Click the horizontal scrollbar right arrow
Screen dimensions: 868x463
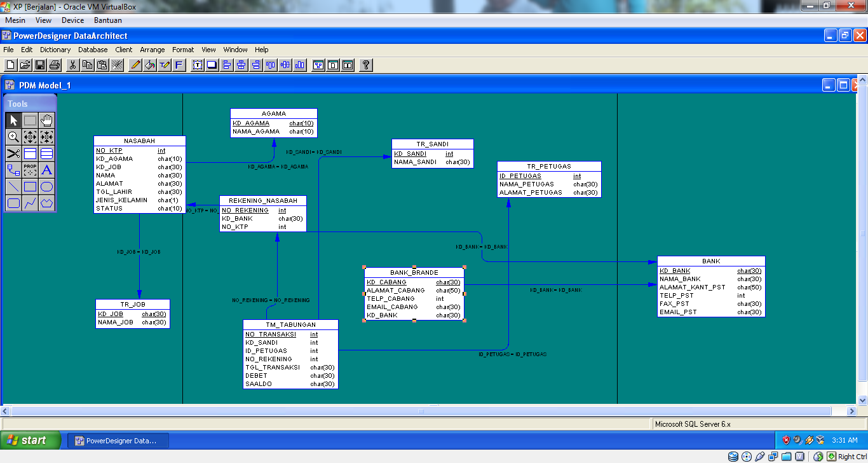click(852, 411)
